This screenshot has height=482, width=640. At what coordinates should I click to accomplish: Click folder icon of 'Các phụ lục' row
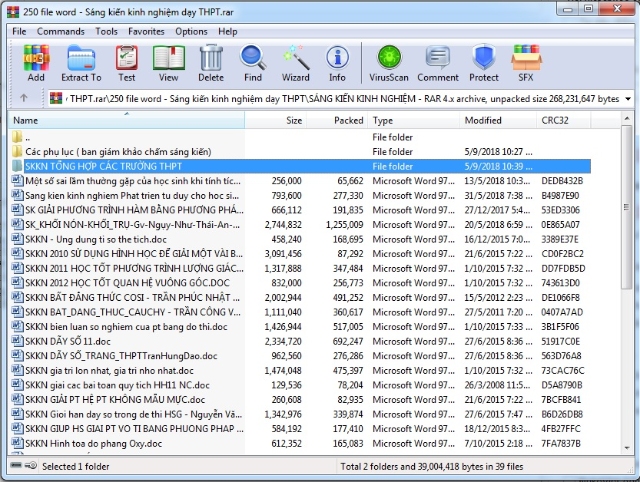17,151
